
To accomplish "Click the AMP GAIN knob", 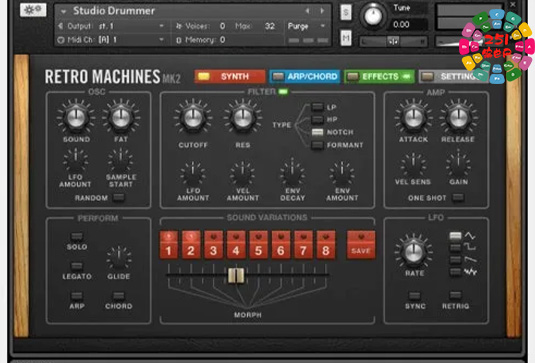I will (x=459, y=165).
